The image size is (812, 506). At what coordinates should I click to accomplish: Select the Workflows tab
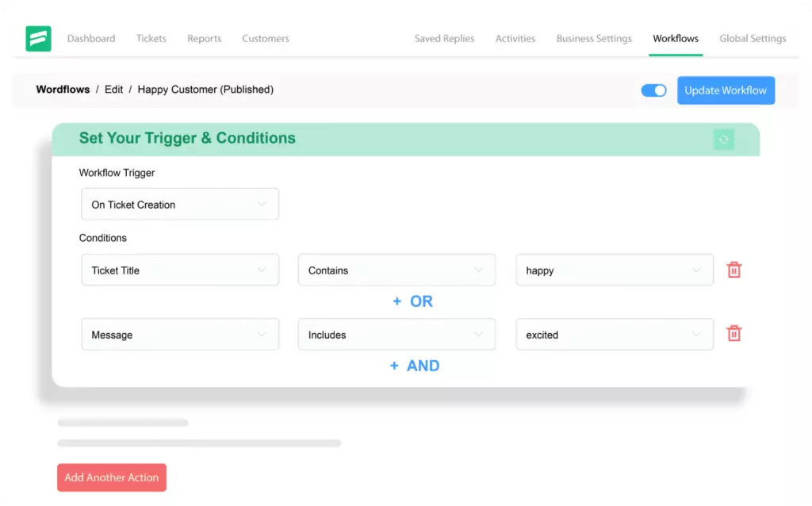click(676, 38)
